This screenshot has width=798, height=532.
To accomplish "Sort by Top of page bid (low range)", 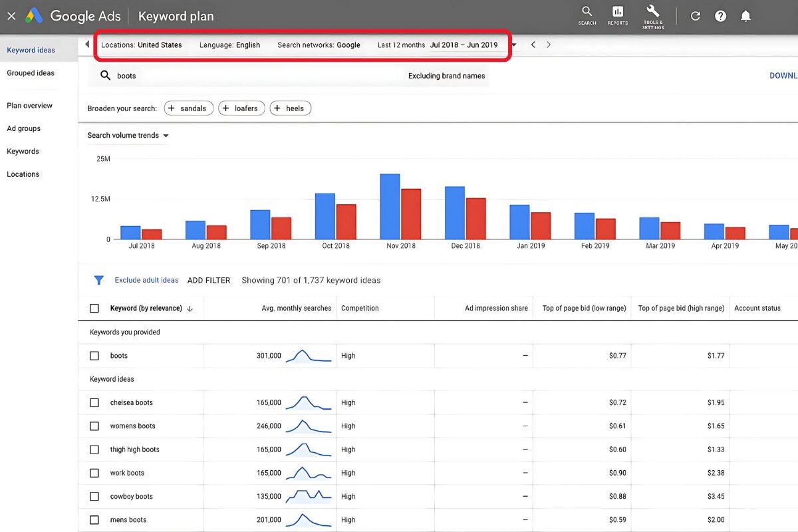I will tap(585, 309).
